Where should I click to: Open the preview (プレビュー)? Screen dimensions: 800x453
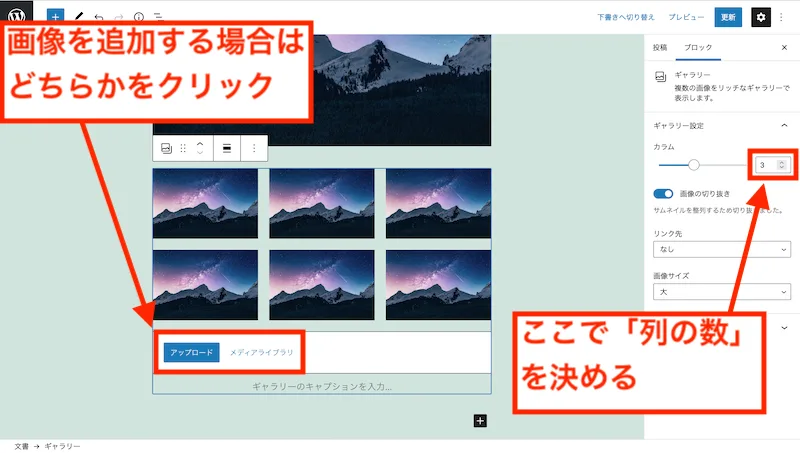point(686,17)
